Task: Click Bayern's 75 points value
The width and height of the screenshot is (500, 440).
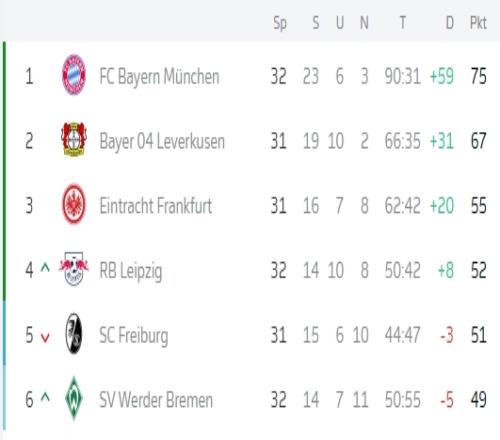Action: 479,76
